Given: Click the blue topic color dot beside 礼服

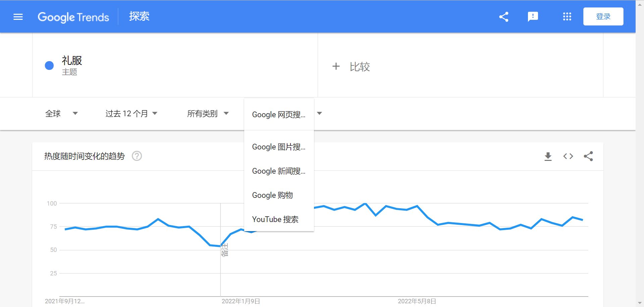Looking at the screenshot, I should tap(49, 65).
